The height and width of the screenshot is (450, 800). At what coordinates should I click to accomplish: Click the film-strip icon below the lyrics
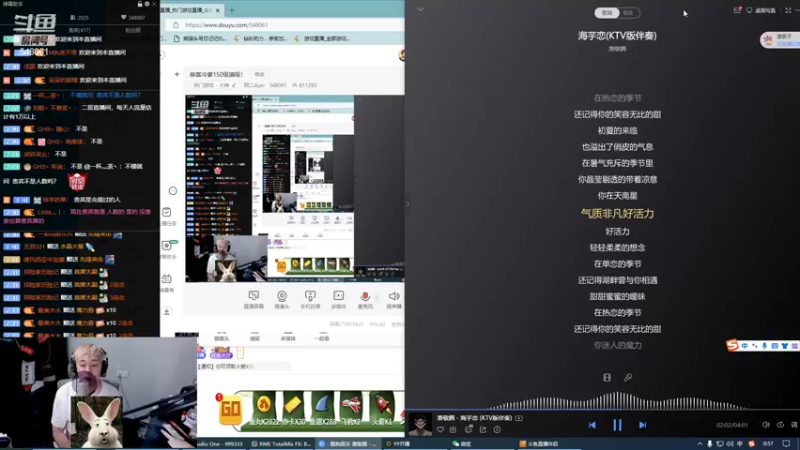607,378
